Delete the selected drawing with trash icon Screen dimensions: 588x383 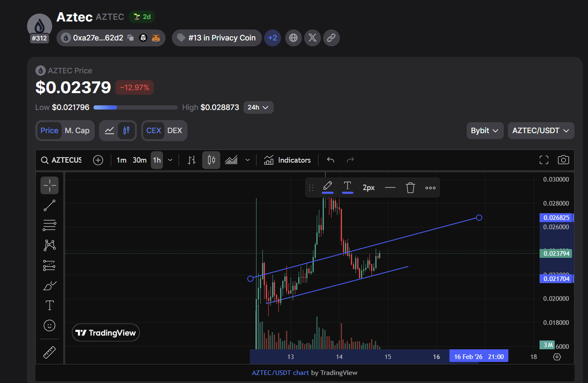click(x=411, y=187)
